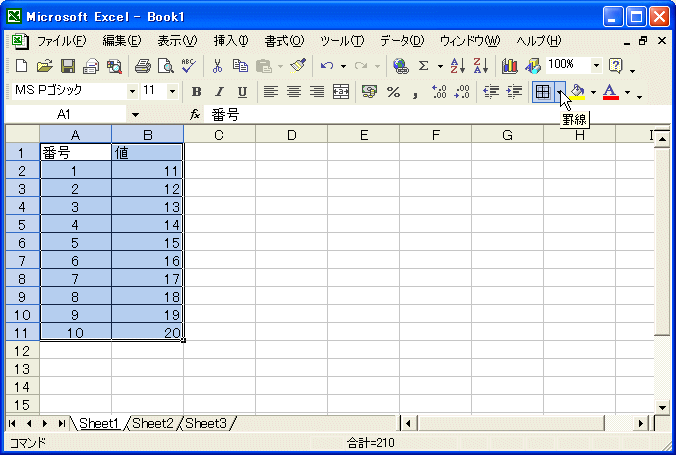
Task: Click the font color red A swatch
Action: (610, 92)
